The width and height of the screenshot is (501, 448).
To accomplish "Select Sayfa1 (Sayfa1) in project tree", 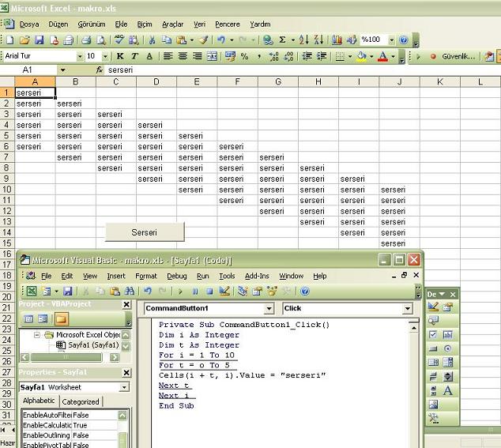I will tap(93, 345).
